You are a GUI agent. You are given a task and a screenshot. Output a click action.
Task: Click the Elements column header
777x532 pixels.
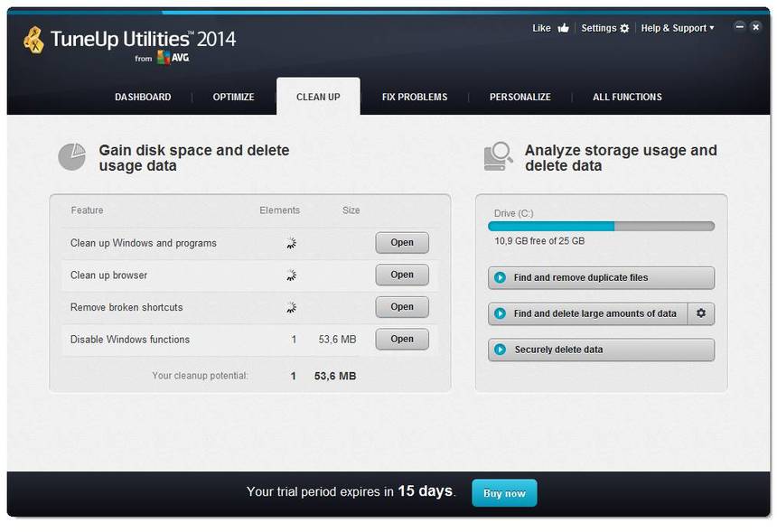click(279, 210)
